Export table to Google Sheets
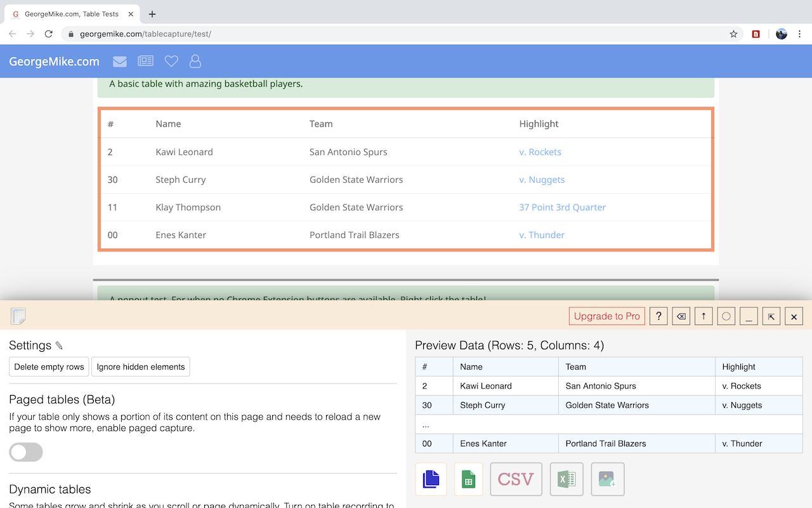Image resolution: width=812 pixels, height=508 pixels. 468,479
